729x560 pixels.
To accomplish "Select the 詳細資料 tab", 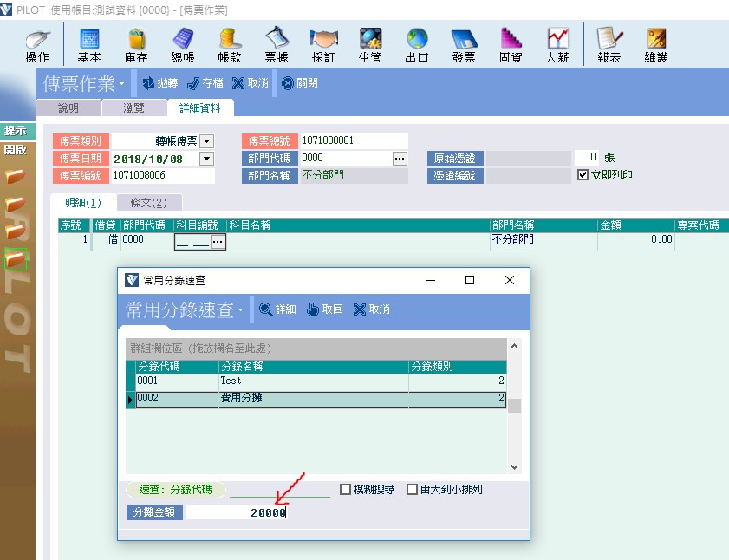I will tap(200, 107).
